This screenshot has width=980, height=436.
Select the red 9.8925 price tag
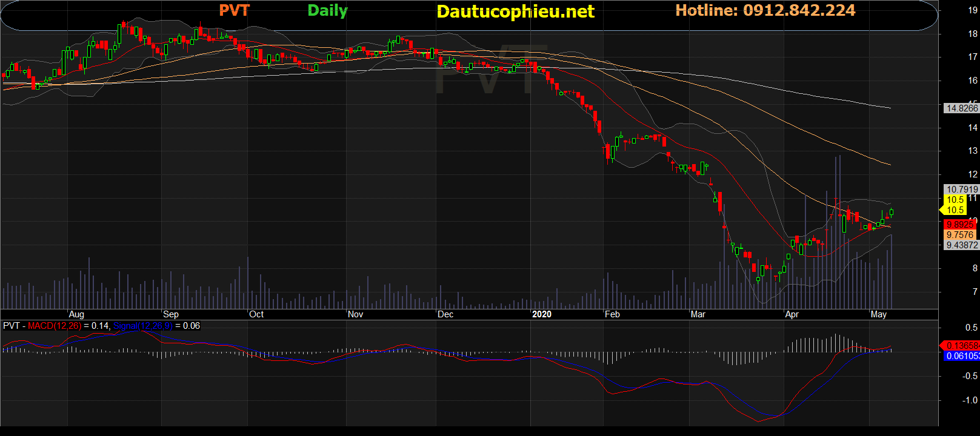960,225
